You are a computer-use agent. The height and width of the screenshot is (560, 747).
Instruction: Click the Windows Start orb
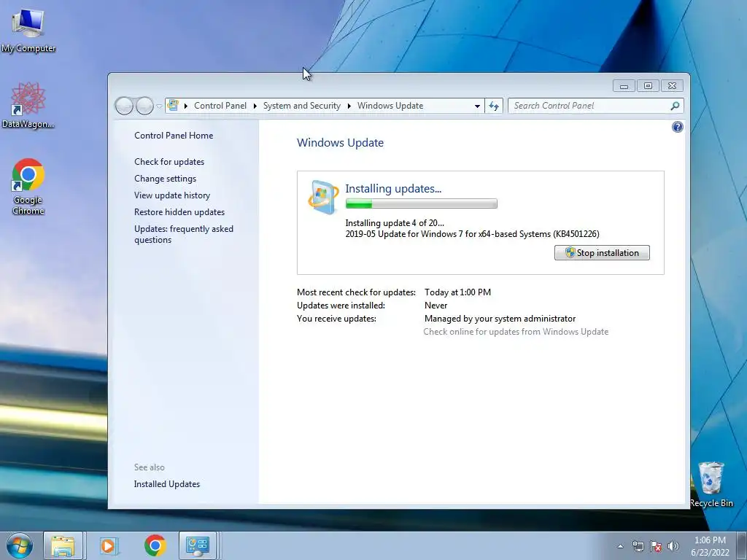(x=20, y=545)
